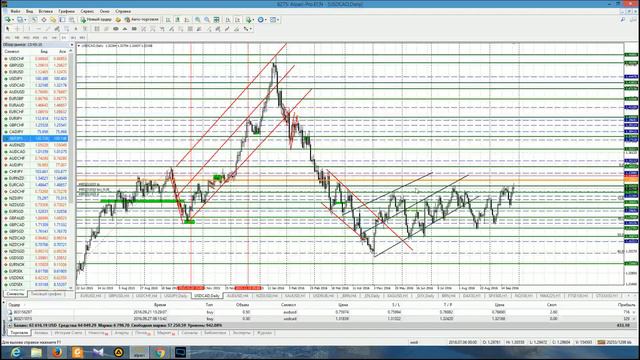Open the Графики menu
The image size is (640, 360).
click(66, 11)
